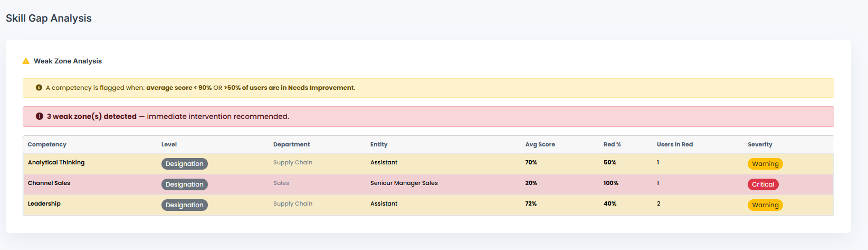Click the Seniour Manager Sales entity

click(x=404, y=183)
